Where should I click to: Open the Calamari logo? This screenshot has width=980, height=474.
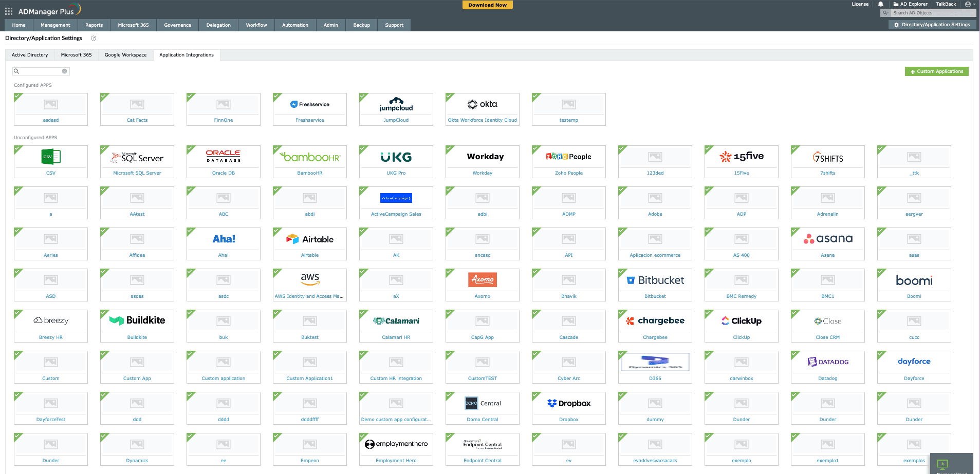point(396,321)
